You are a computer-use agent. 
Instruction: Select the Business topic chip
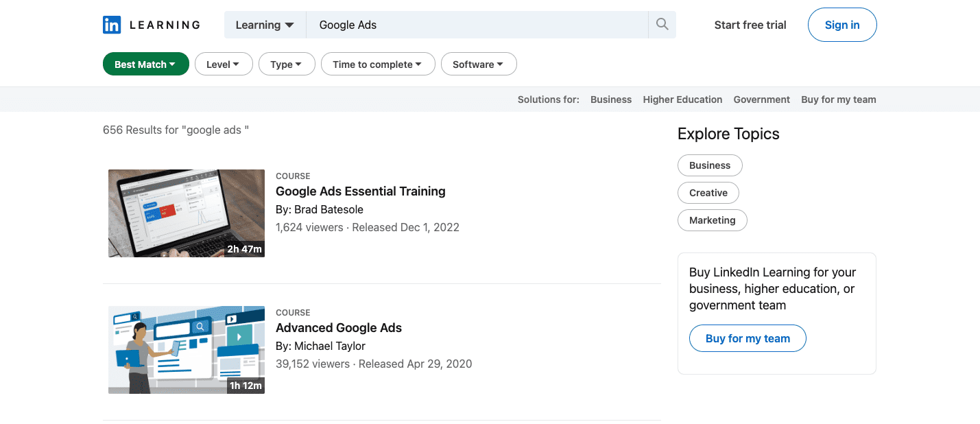tap(710, 165)
